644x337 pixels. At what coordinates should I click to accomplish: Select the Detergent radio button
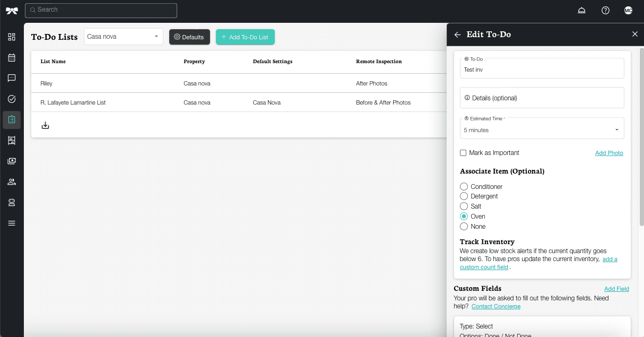point(464,196)
